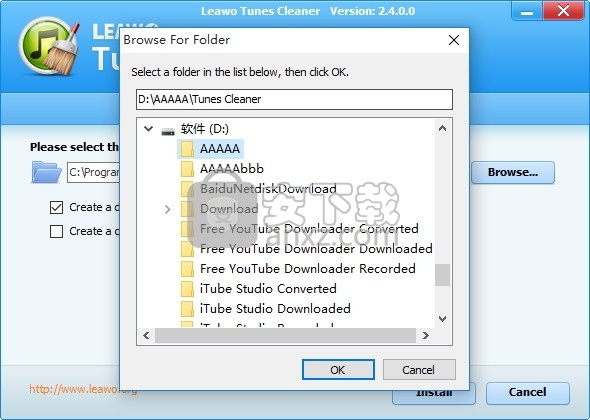The height and width of the screenshot is (420, 590).
Task: Select Free YouTube Downloader Recorded folder
Action: click(308, 268)
